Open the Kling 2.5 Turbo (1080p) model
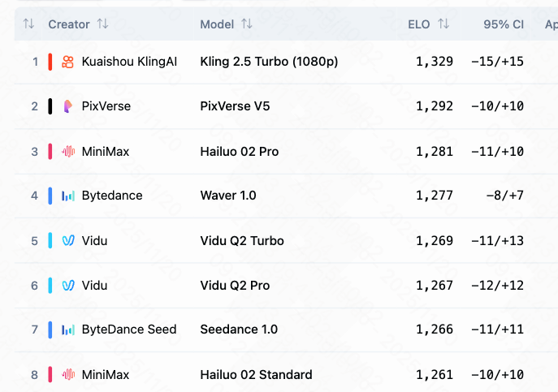 269,62
